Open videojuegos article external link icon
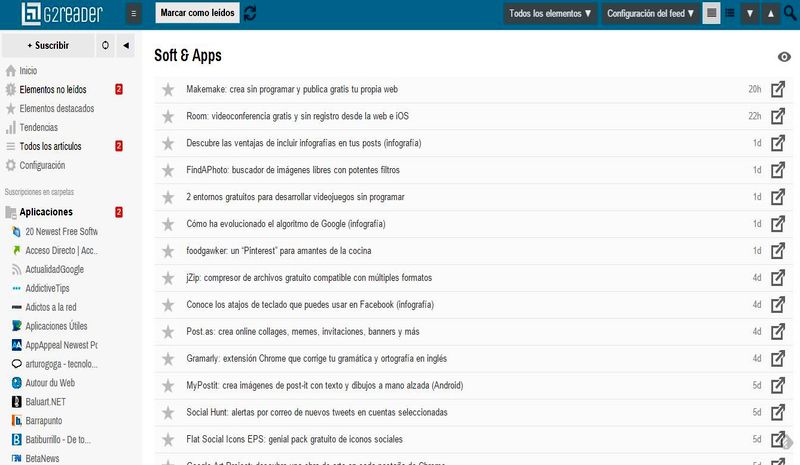This screenshot has width=800, height=465. [x=778, y=197]
